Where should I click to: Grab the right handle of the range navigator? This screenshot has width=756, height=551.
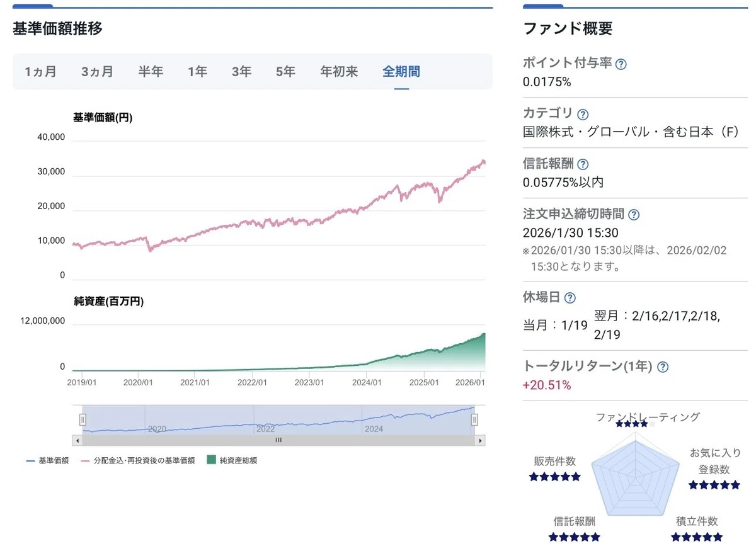[x=475, y=419]
